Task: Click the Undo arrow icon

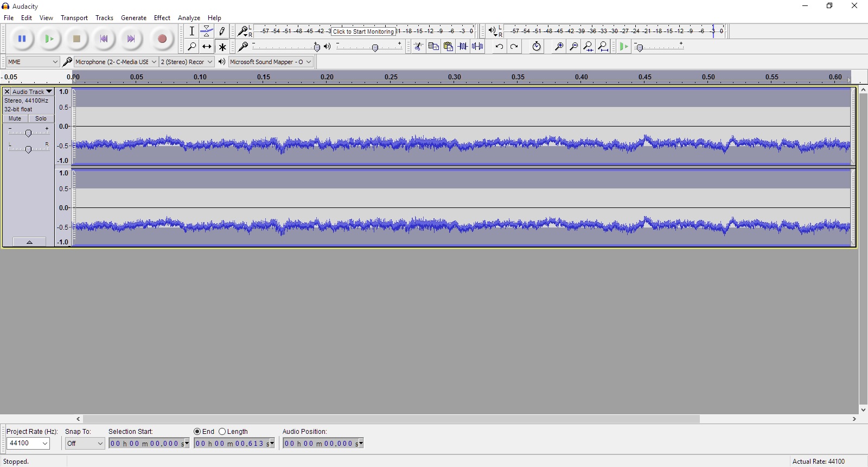Action: (499, 47)
